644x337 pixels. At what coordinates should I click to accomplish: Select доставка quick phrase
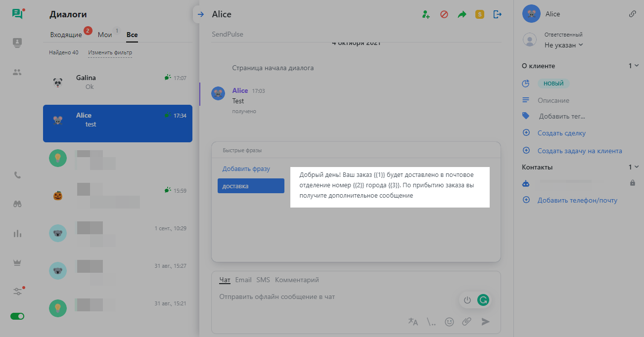251,186
